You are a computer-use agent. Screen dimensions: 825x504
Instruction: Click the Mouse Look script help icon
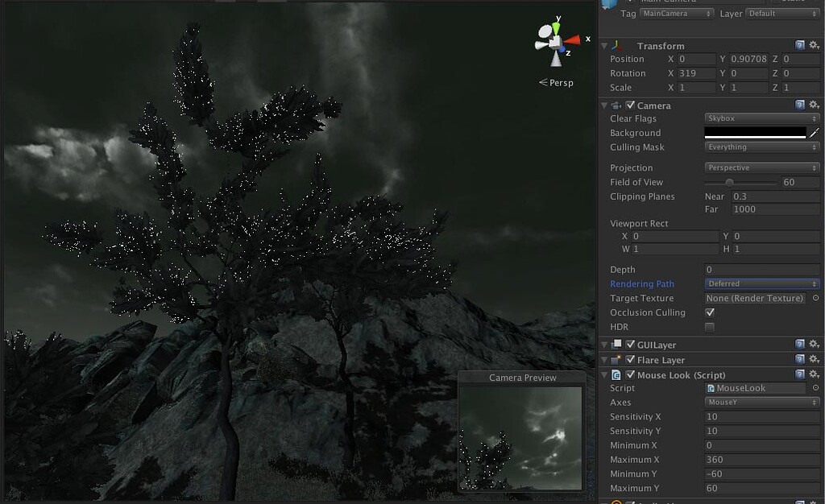coord(799,374)
